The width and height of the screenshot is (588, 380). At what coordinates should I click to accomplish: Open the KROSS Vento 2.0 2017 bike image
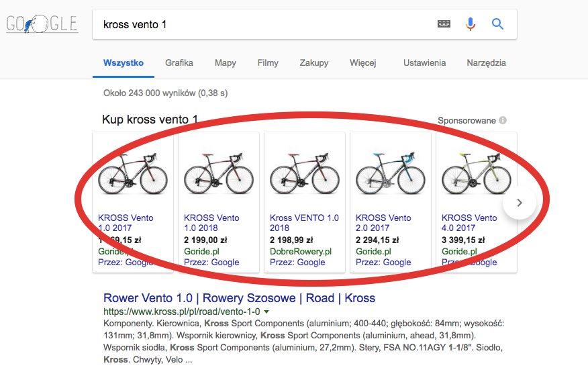(x=391, y=173)
